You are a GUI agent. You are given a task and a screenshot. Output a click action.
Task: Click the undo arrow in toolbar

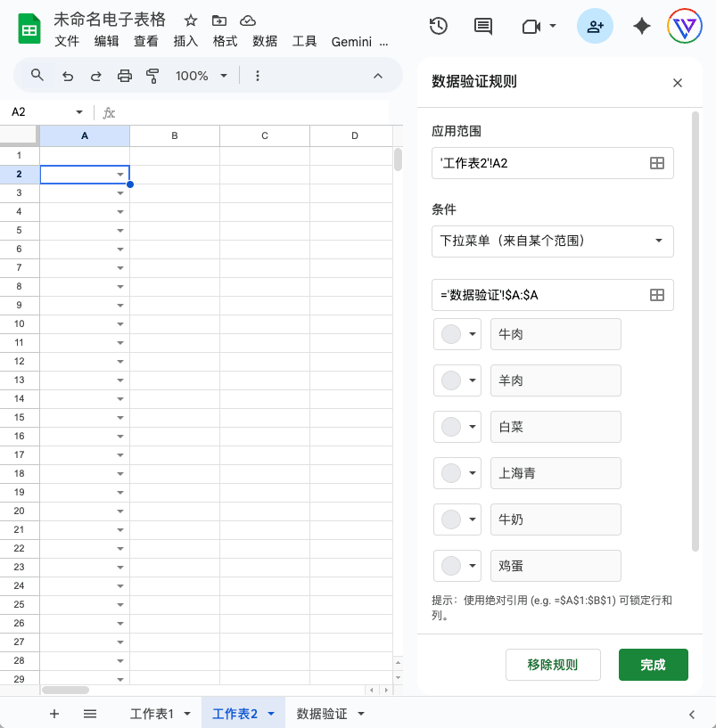click(67, 76)
